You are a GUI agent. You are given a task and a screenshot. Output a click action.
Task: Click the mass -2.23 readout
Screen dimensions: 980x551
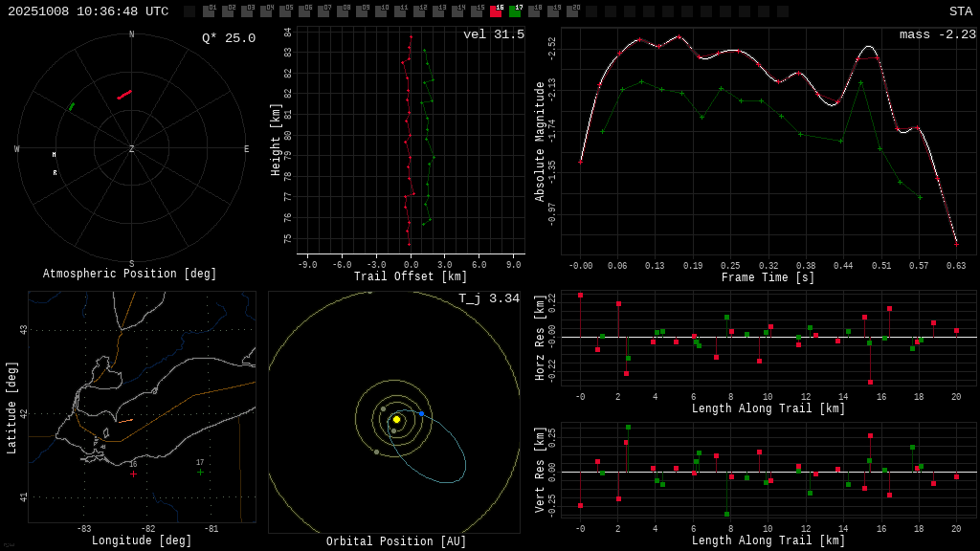click(x=937, y=34)
